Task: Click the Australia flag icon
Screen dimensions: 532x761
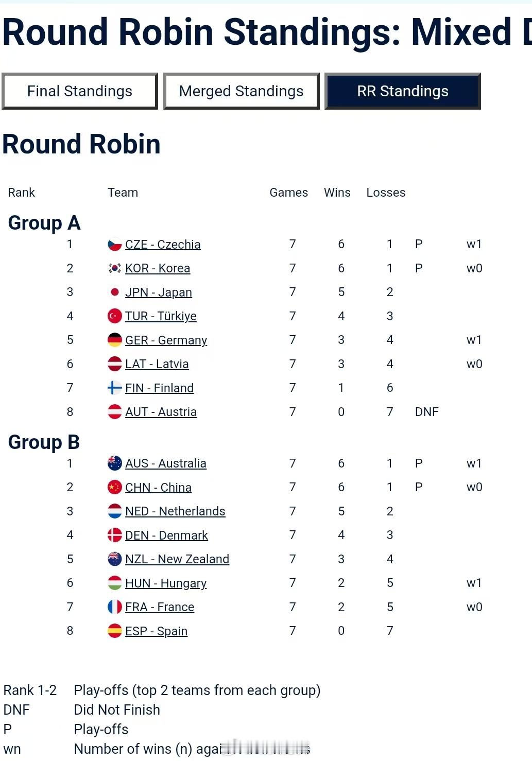Action: (114, 463)
